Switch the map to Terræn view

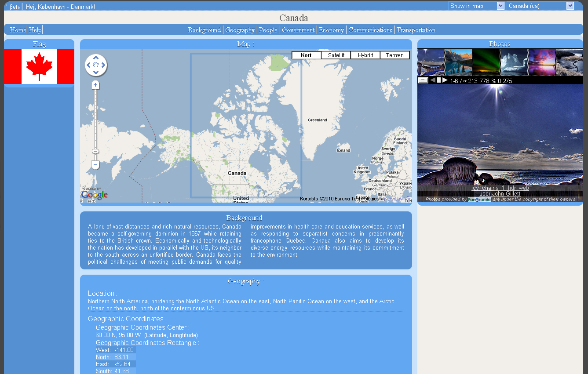[394, 55]
